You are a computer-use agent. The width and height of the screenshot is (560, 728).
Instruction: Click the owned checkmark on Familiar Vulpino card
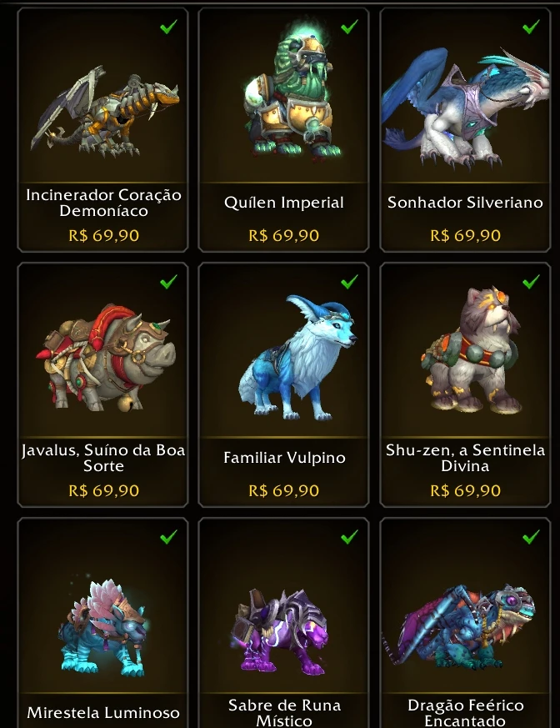[x=349, y=282]
